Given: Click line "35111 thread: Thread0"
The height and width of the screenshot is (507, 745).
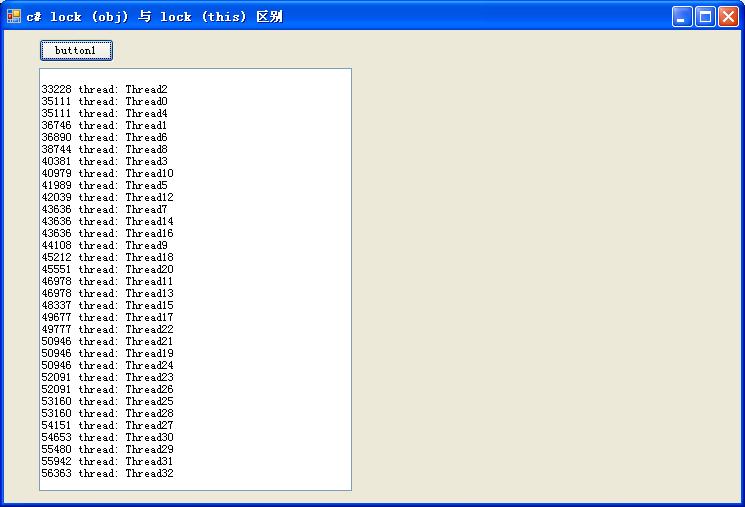Looking at the screenshot, I should (105, 101).
